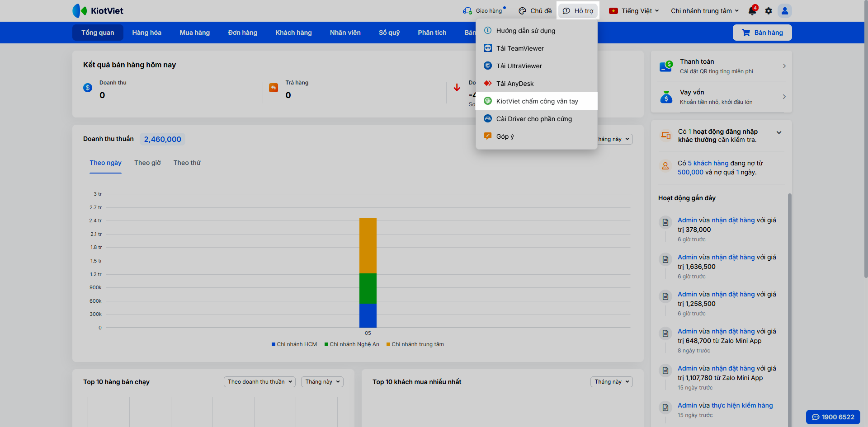Click the green Chi nhánh Nghệ An bar segment
This screenshot has width=868, height=427.
coord(368,288)
